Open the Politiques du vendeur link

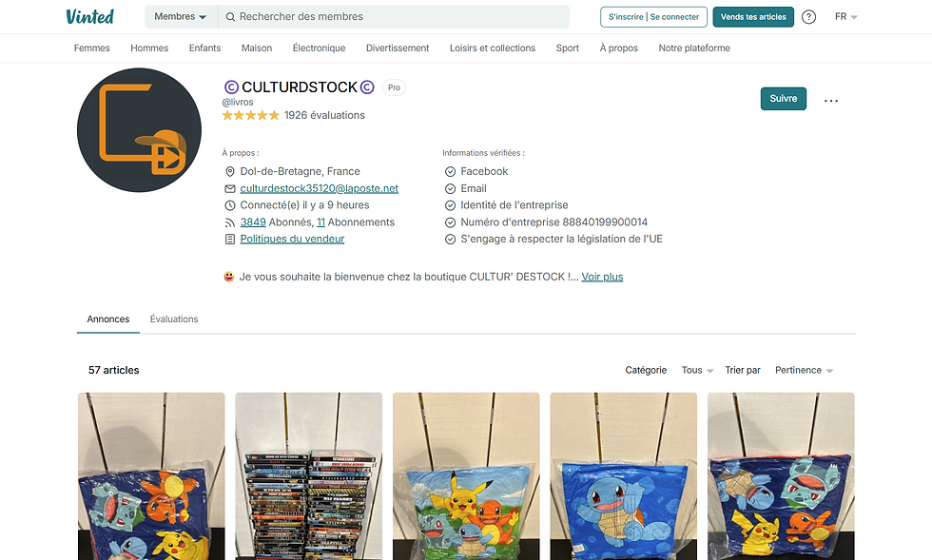tap(292, 239)
